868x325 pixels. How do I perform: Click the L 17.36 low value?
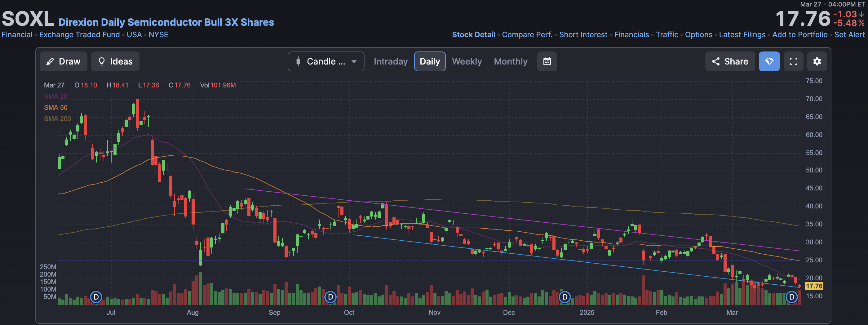coord(148,85)
